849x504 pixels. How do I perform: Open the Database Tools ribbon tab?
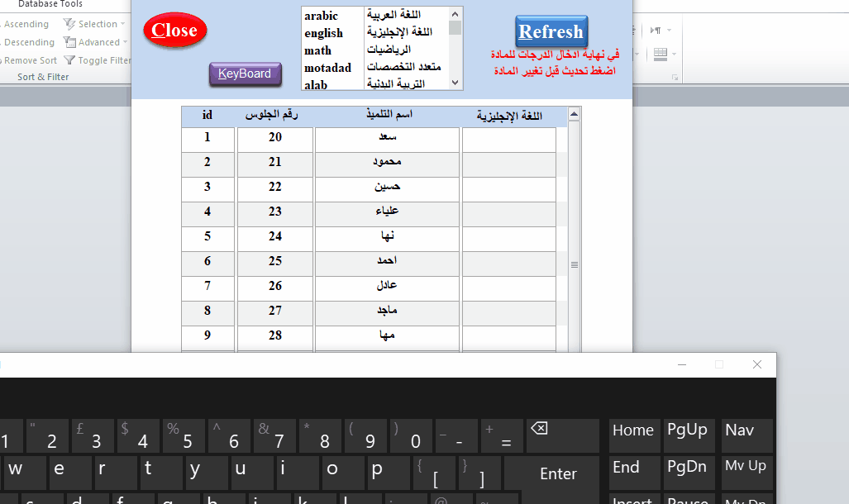50,4
